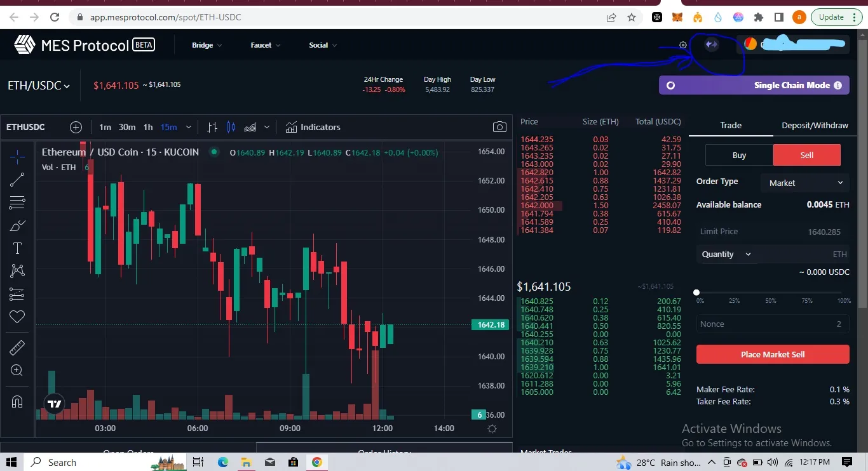Add symbol to compare with plus icon
This screenshot has width=868, height=471.
76,127
